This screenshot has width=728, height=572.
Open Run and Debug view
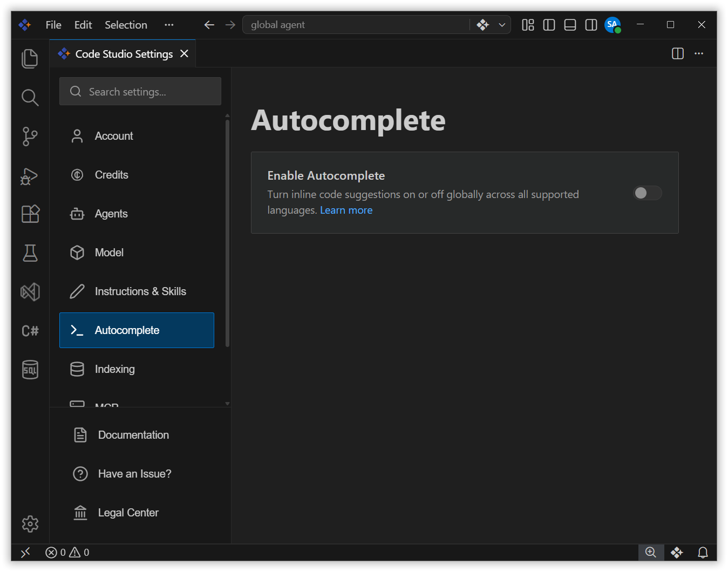(30, 175)
